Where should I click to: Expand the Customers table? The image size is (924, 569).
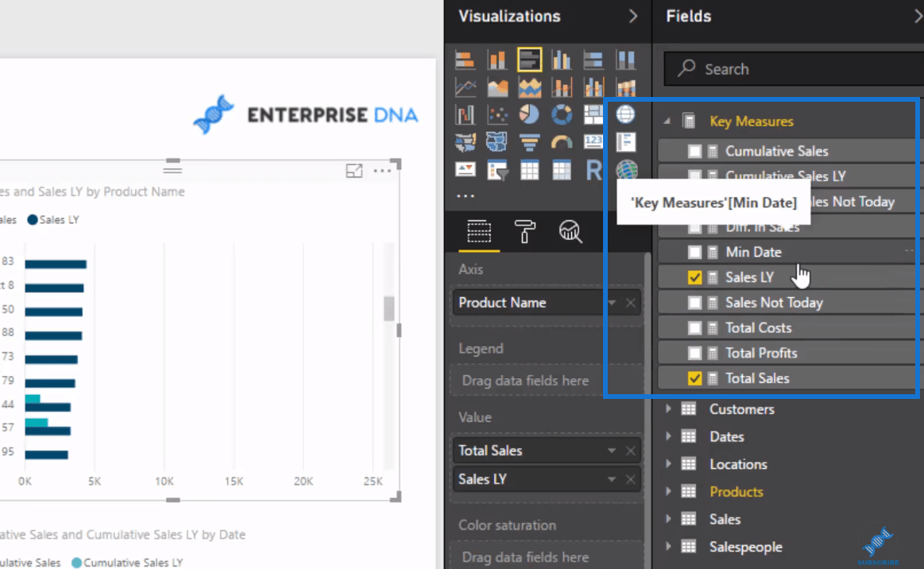(668, 408)
